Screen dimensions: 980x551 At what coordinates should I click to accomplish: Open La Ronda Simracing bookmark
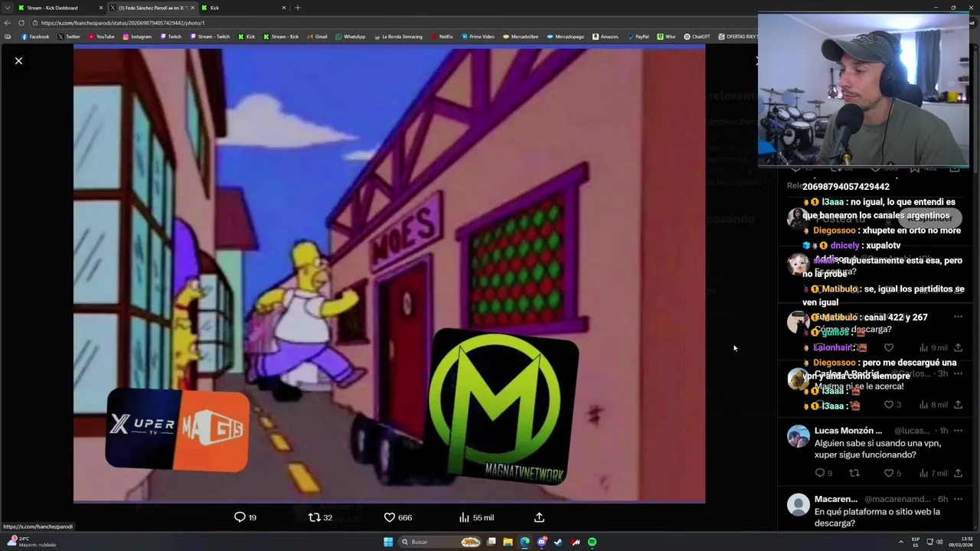coord(398,37)
